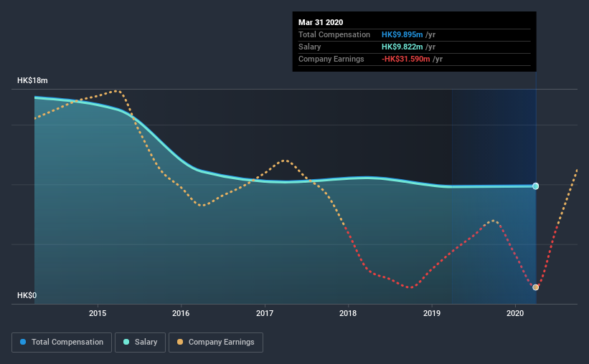Click the Salary label in tooltip
Screen dimensions: 589x364
(x=309, y=47)
